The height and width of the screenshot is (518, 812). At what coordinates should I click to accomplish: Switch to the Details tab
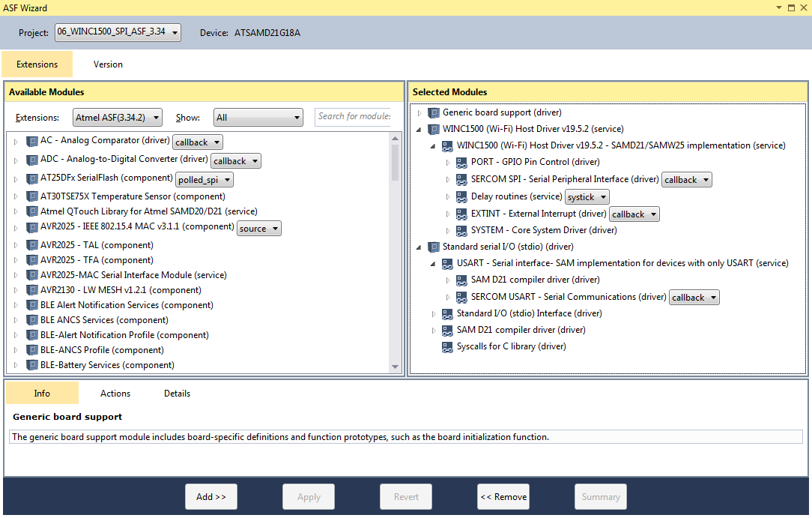click(x=177, y=393)
